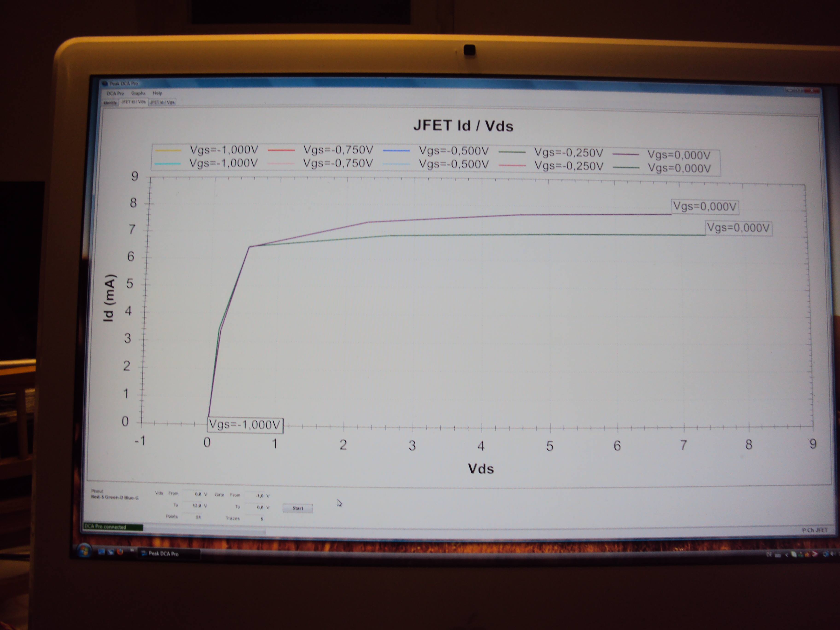Screen dimensions: 840x630
Task: Expand the quick launch overflow chevron
Action: (132, 550)
